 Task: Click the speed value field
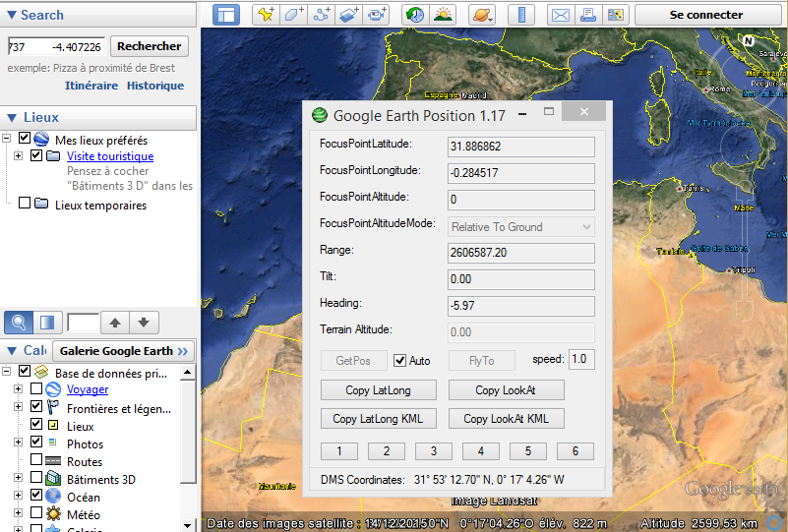coord(582,359)
